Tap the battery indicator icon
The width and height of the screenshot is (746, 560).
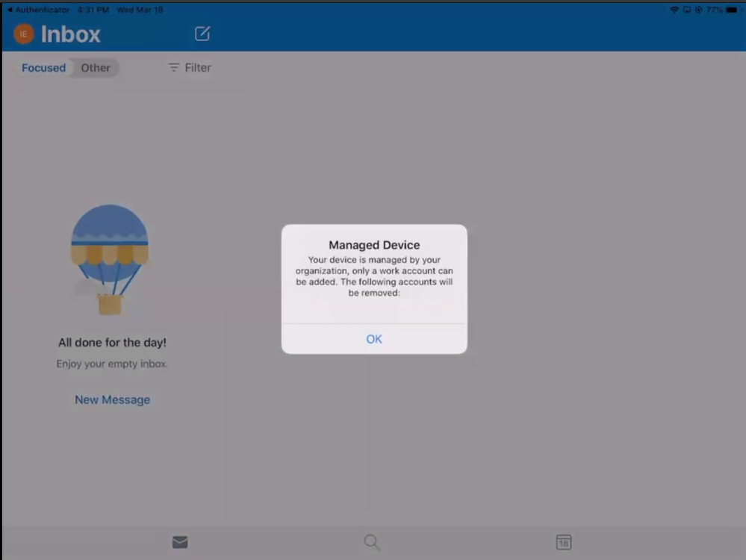pos(732,10)
